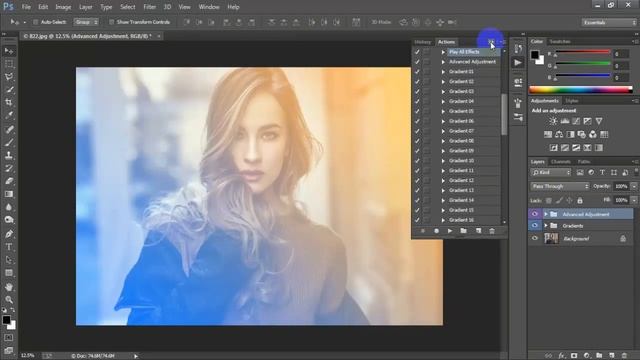Screen dimensions: 640x360
Task: Create new action icon in Actions panel
Action: coord(478,231)
